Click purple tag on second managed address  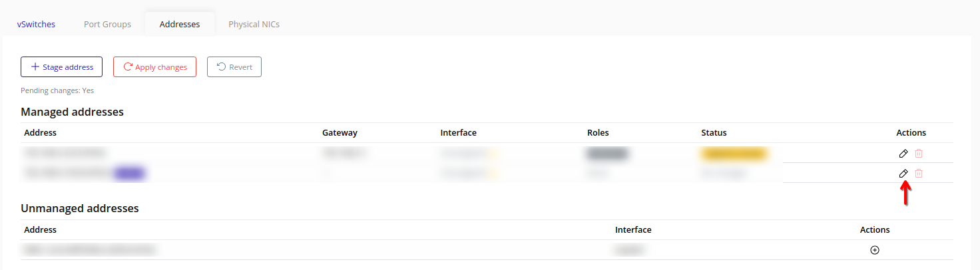click(x=130, y=174)
